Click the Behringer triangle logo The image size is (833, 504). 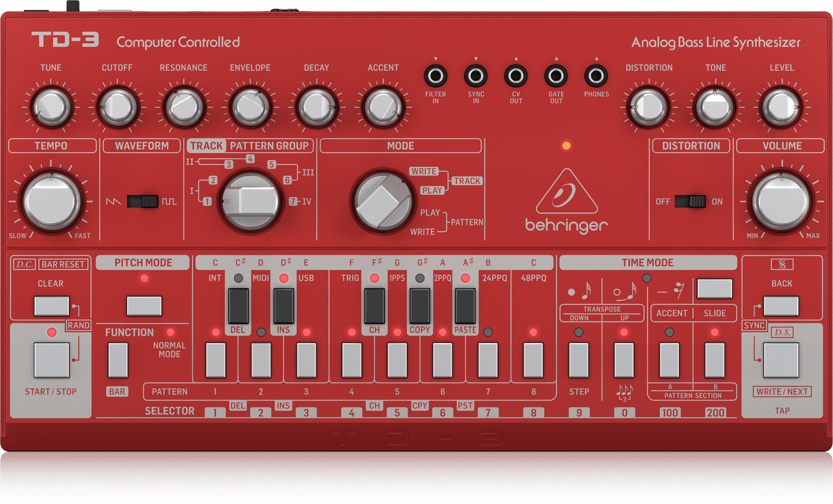coord(566,191)
